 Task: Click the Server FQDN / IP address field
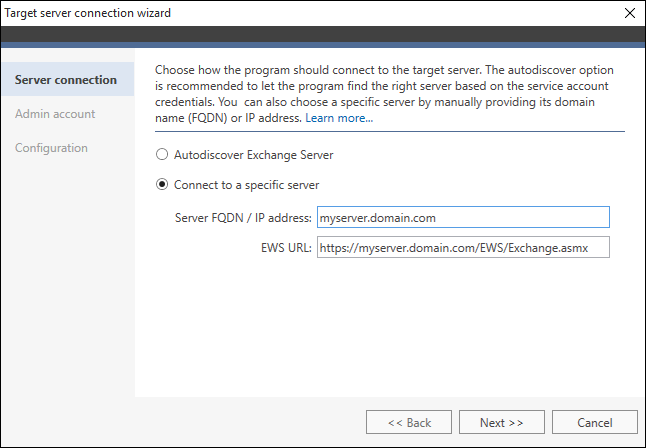(x=463, y=217)
